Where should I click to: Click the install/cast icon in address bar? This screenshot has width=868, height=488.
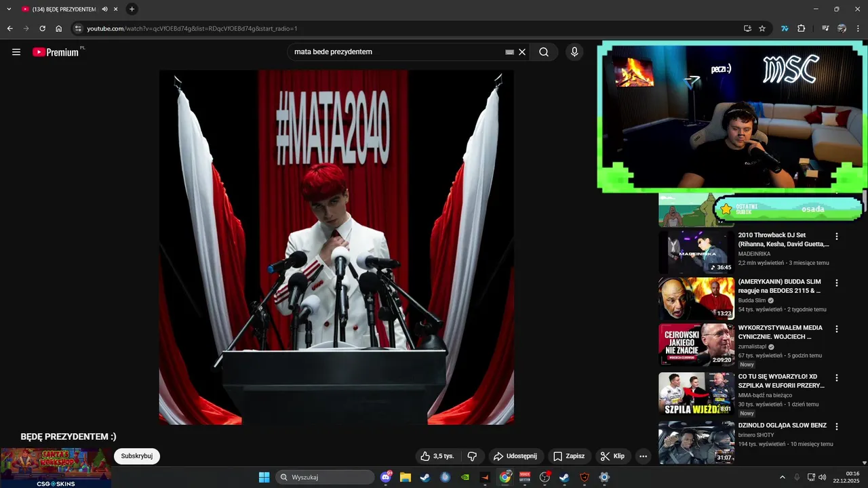pos(747,28)
